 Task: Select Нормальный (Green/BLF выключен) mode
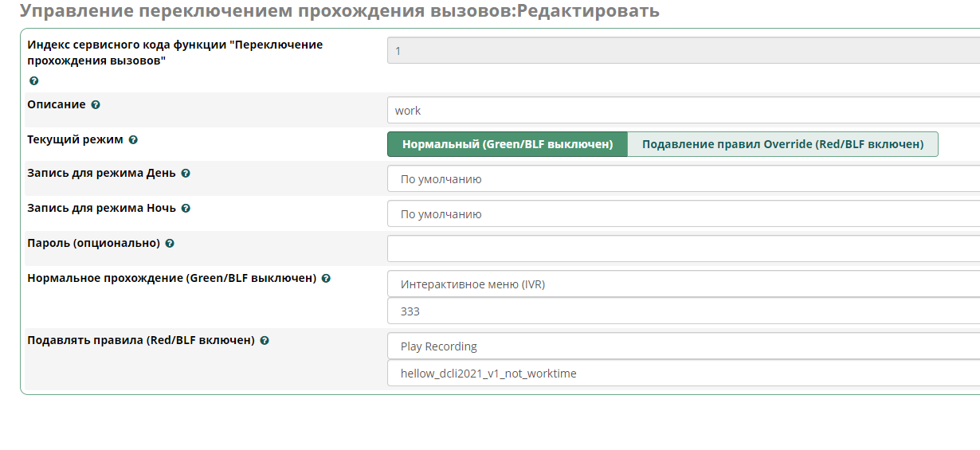coord(508,144)
